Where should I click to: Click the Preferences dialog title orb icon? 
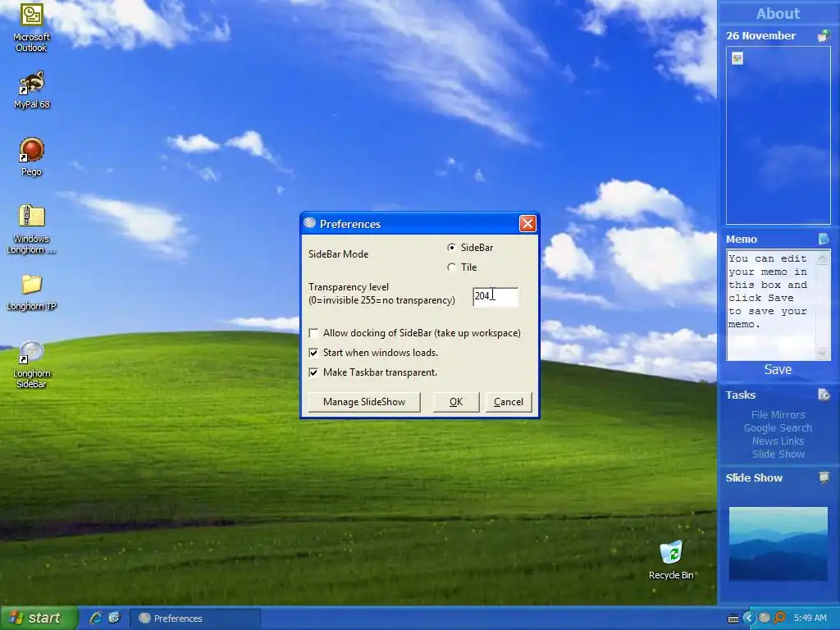309,223
